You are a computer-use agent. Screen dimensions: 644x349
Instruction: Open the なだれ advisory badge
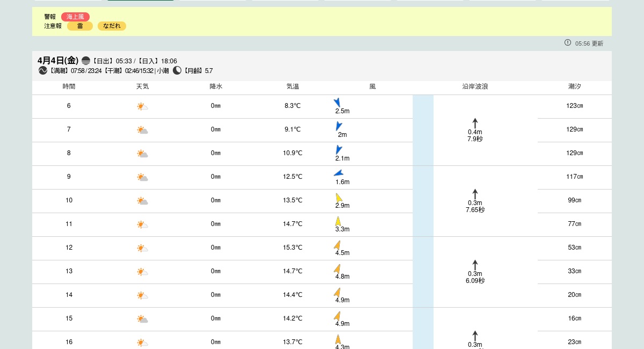point(112,26)
